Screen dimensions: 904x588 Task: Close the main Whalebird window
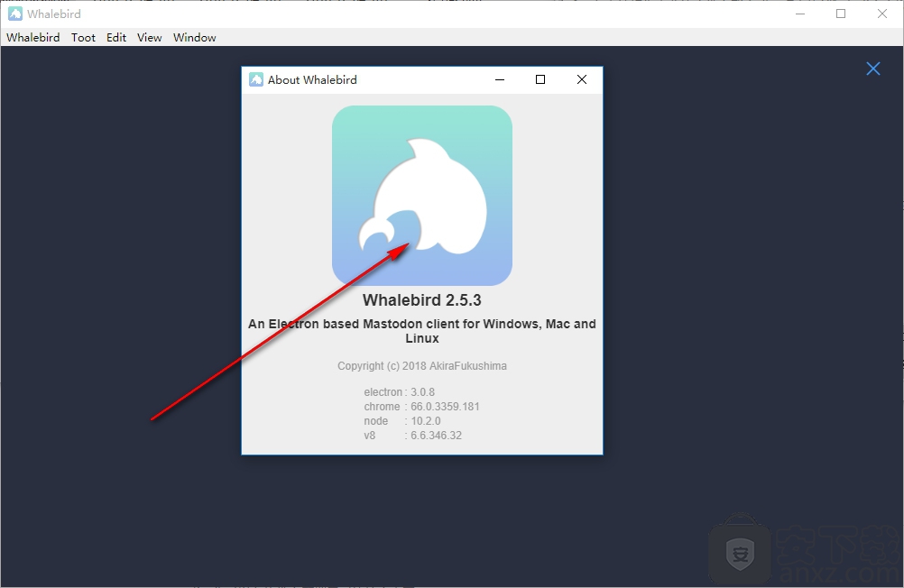click(882, 14)
